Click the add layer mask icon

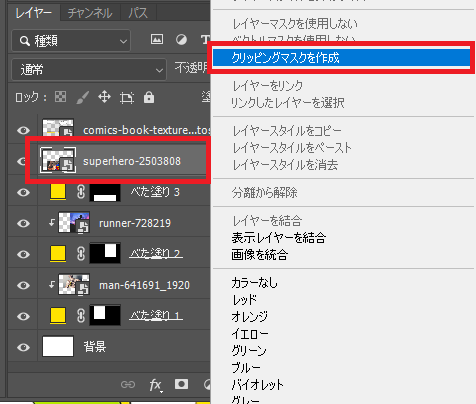tap(181, 384)
